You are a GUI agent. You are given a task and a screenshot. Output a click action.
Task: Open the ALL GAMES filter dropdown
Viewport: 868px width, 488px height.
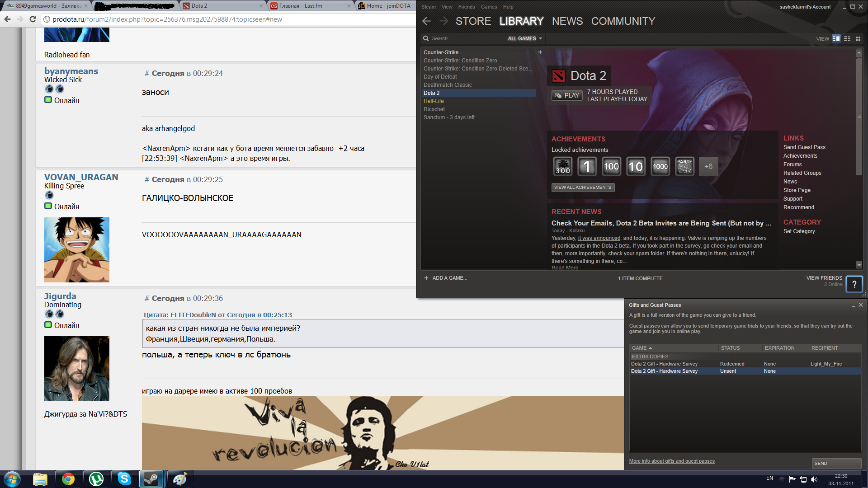tap(524, 39)
